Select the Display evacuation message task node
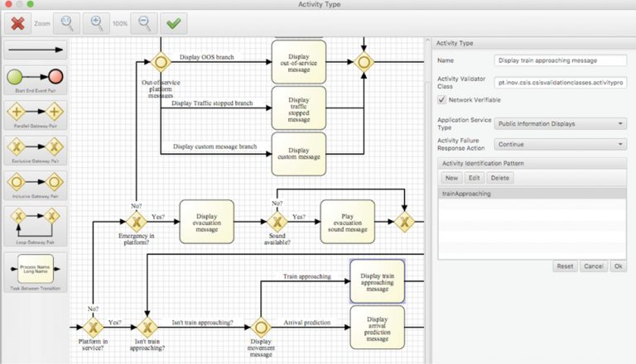The height and width of the screenshot is (364, 636). coord(206,221)
